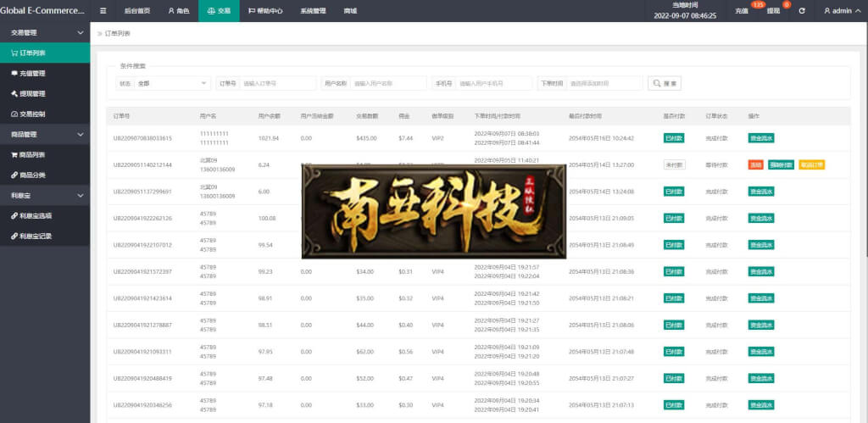868x423 pixels.
Task: Open 商品列表 via its shopping cart icon
Action: pos(14,155)
